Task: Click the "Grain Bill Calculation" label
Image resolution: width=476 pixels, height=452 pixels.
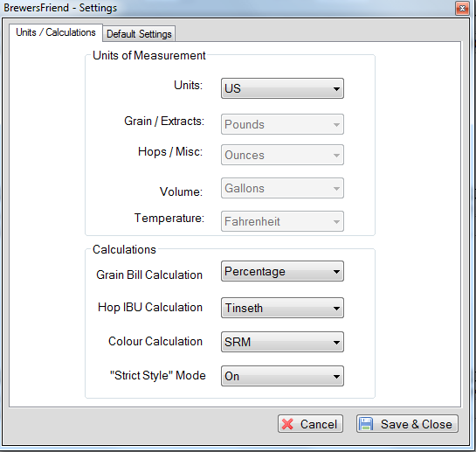Action: pos(149,275)
